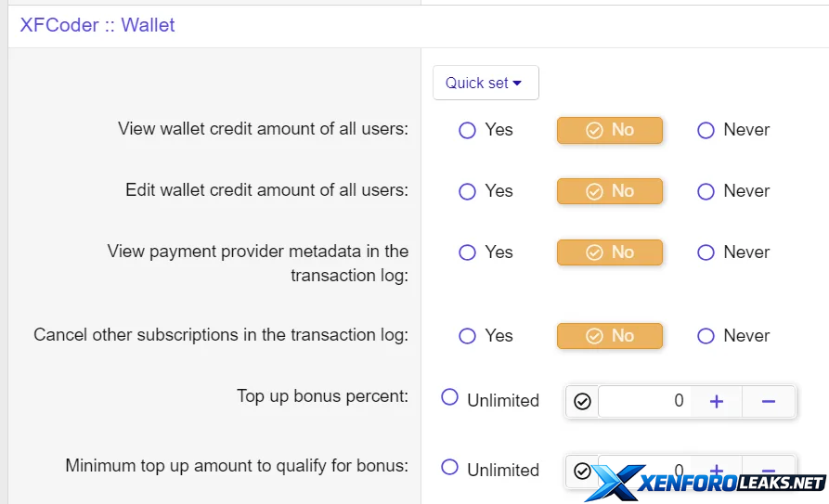This screenshot has width=829, height=504.
Task: Decrease Top up bonus percent with minus icon
Action: pos(769,401)
